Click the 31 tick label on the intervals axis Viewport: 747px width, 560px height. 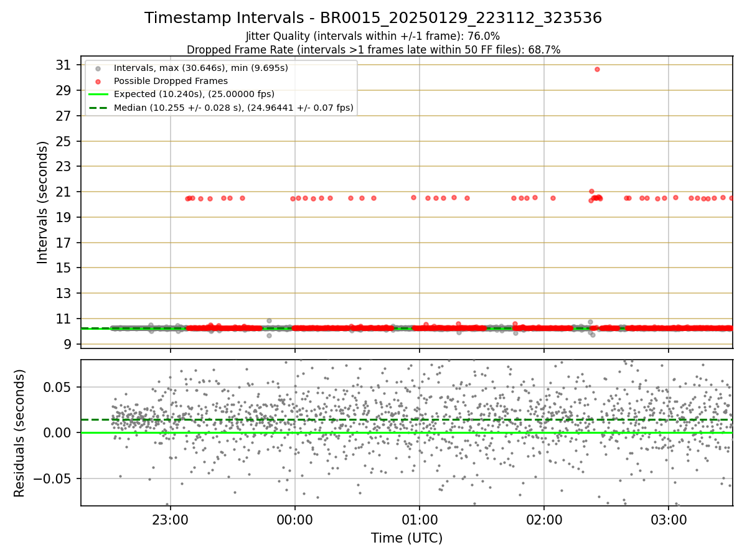coord(64,65)
